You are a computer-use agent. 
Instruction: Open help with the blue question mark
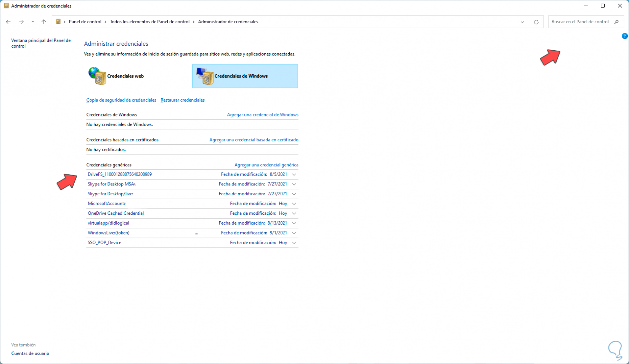(624, 36)
